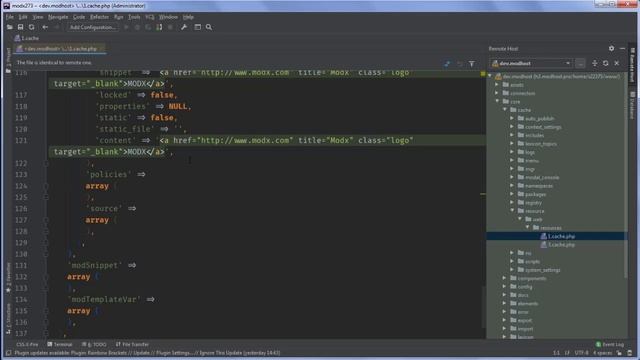
Task: Click the Synchronize toolbar icon
Action: tap(31, 27)
